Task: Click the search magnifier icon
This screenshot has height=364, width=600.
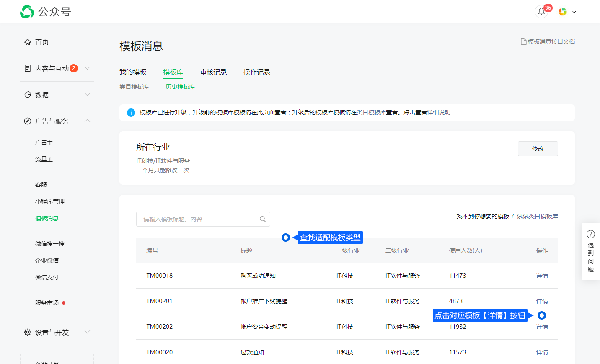Action: coord(263,219)
